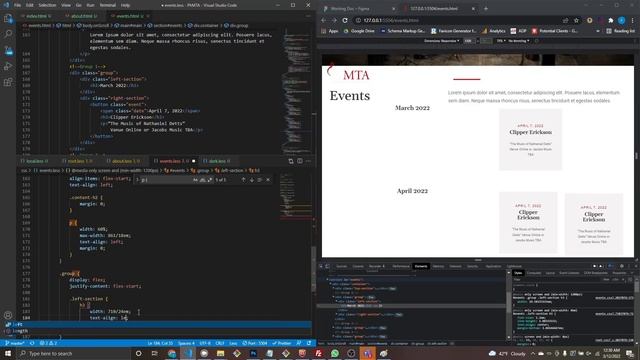Go to previous match in find widget
Image resolution: width=640 pixels, height=360 pixels.
(x=244, y=180)
